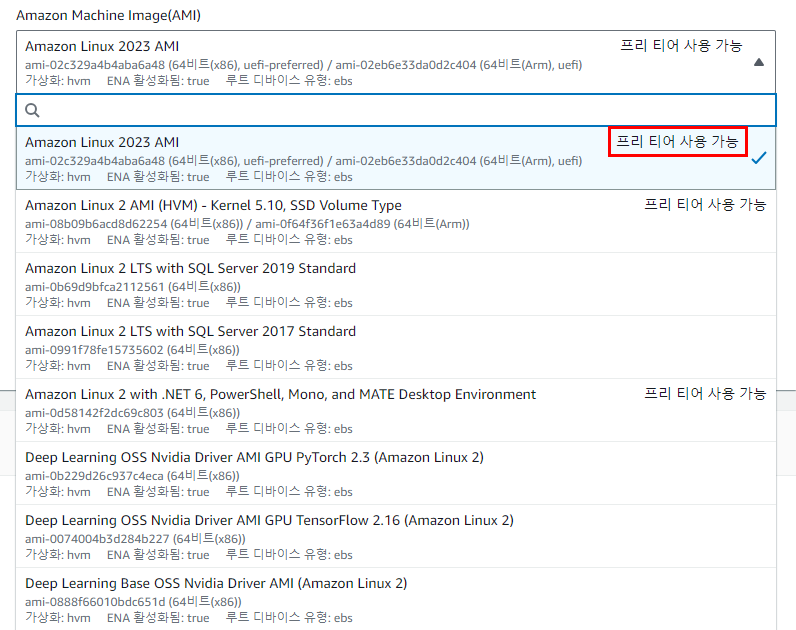Pick Amazon Linux 2 with .NET 6 option
The width and height of the screenshot is (796, 630).
(x=396, y=410)
